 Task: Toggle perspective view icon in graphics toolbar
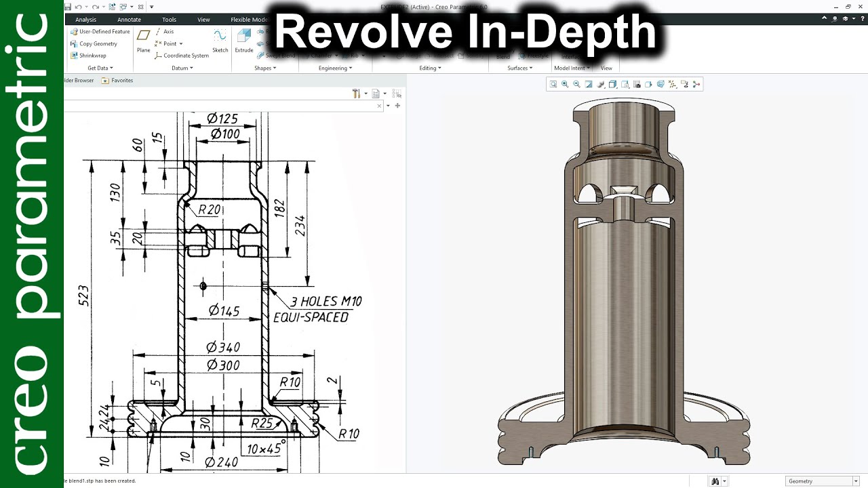(x=648, y=84)
